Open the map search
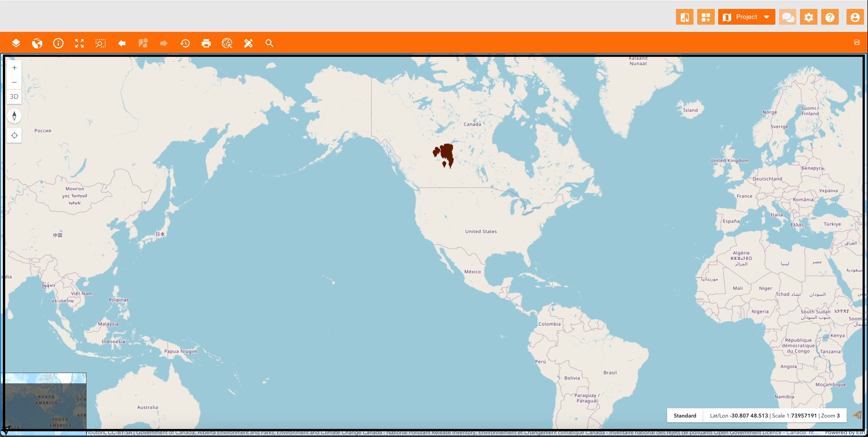 pos(269,43)
